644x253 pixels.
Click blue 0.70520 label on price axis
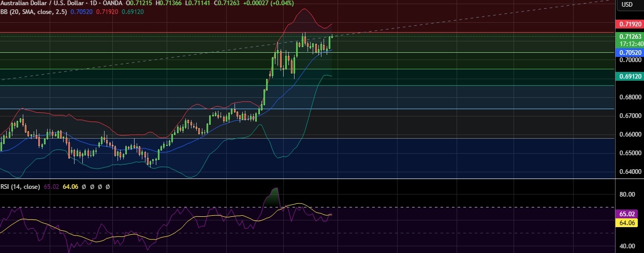[x=629, y=52]
